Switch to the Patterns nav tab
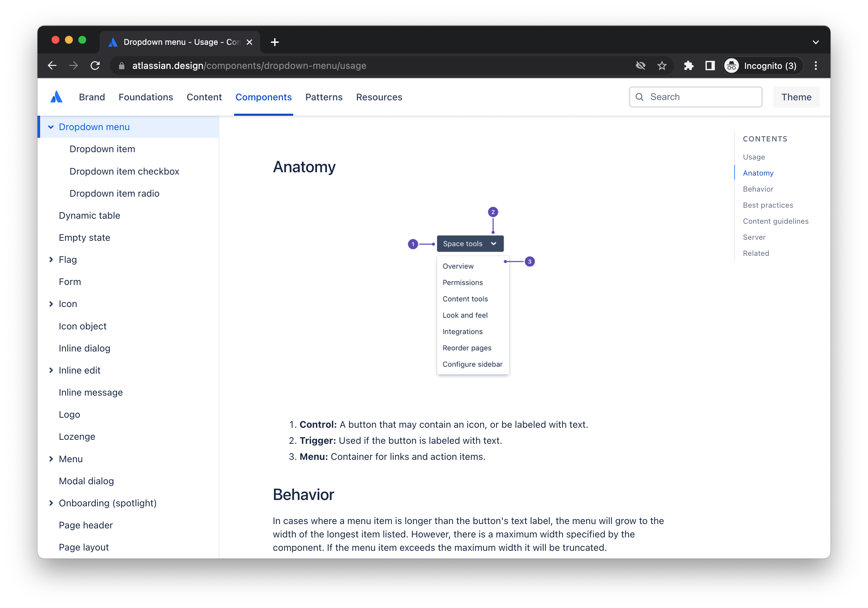This screenshot has height=608, width=868. (324, 97)
